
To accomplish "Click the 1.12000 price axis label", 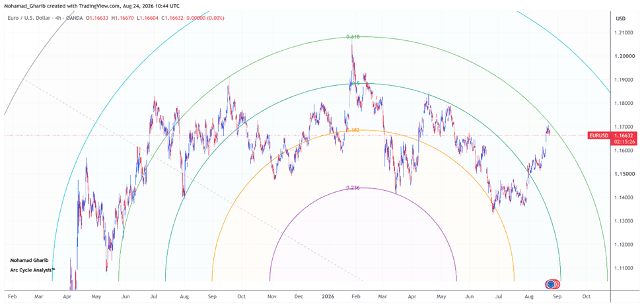I will (x=624, y=245).
